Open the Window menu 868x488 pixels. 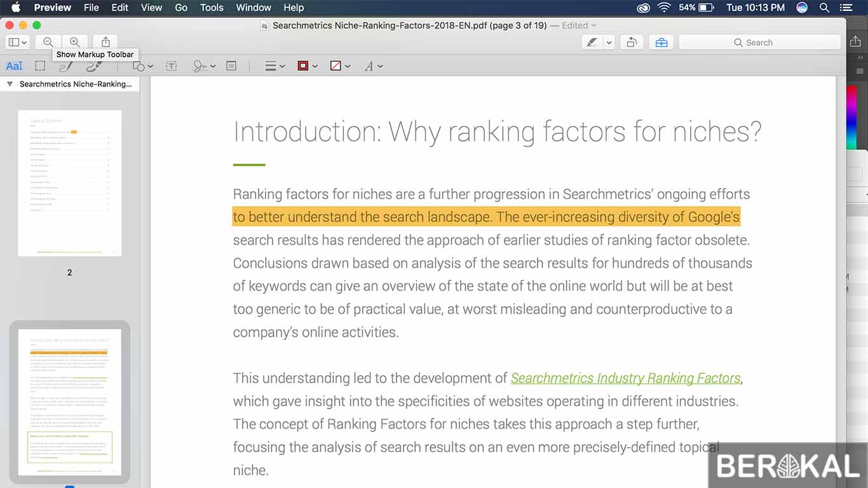pyautogui.click(x=254, y=8)
